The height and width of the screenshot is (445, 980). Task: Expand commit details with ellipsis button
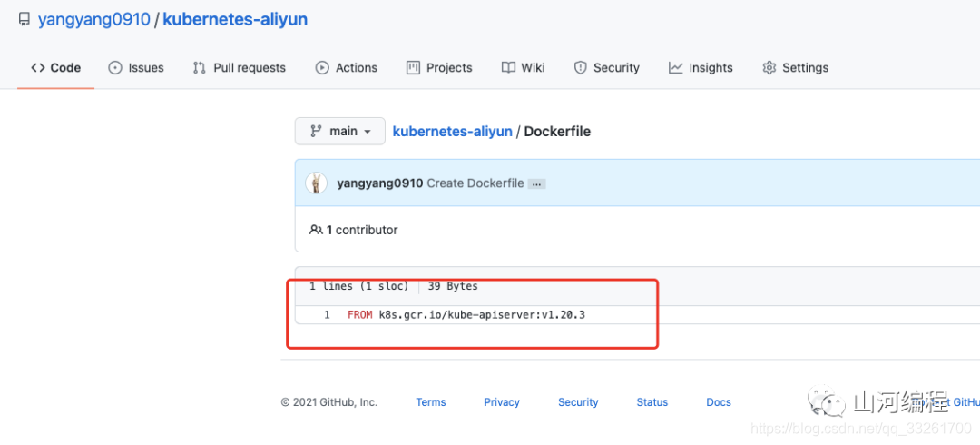537,184
